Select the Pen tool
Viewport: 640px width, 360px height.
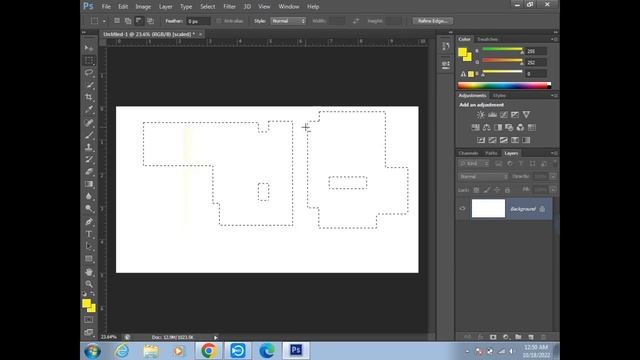click(x=89, y=222)
